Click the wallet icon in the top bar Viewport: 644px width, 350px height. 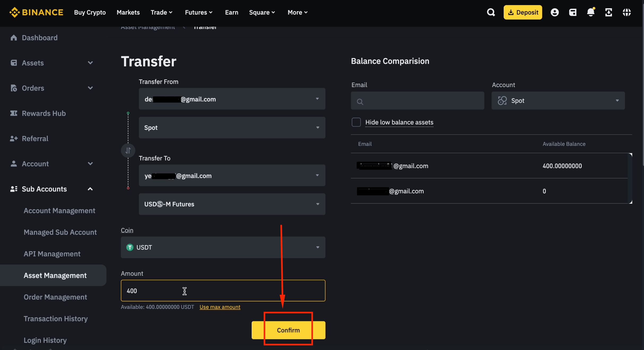[573, 12]
